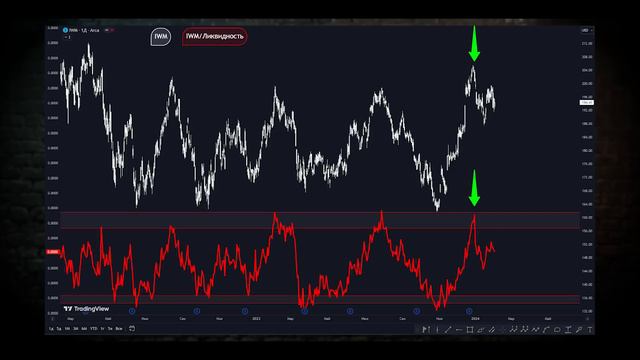Click the 2023 label on time axis
The width and height of the screenshot is (640, 360).
pos(256,318)
